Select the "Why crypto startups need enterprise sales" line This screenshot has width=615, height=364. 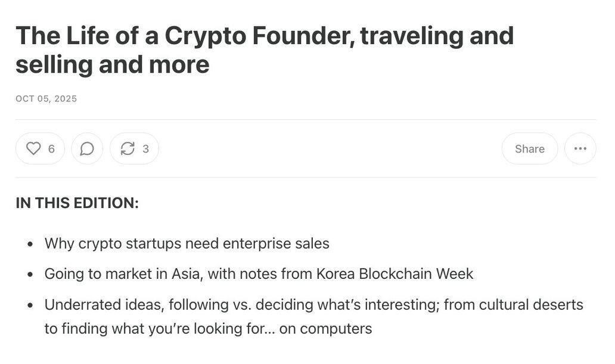(187, 244)
